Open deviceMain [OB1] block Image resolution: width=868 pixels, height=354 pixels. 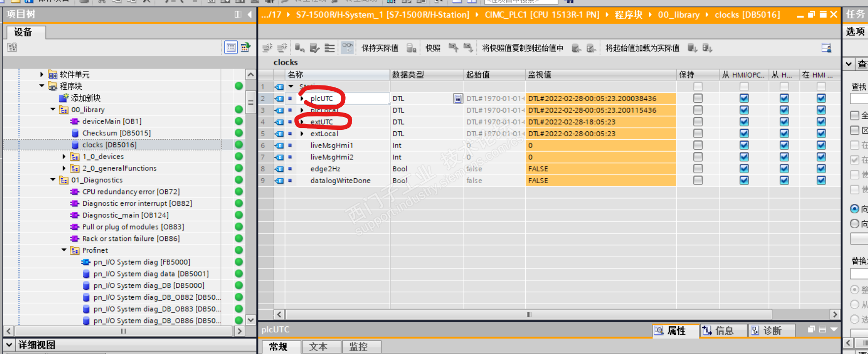click(x=111, y=121)
